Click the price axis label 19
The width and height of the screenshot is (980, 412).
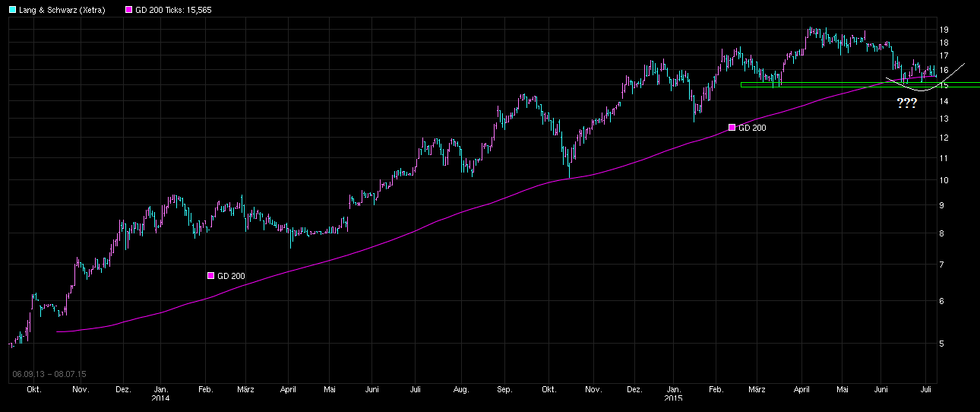(x=944, y=30)
